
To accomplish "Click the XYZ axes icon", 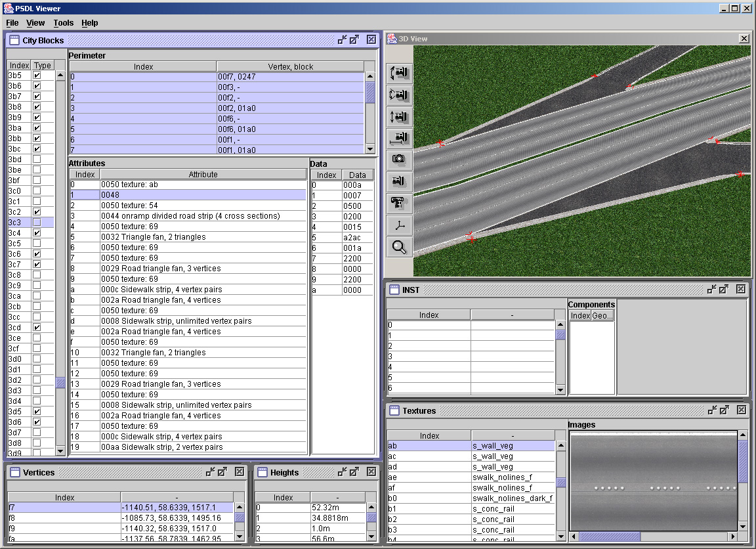I will click(399, 225).
